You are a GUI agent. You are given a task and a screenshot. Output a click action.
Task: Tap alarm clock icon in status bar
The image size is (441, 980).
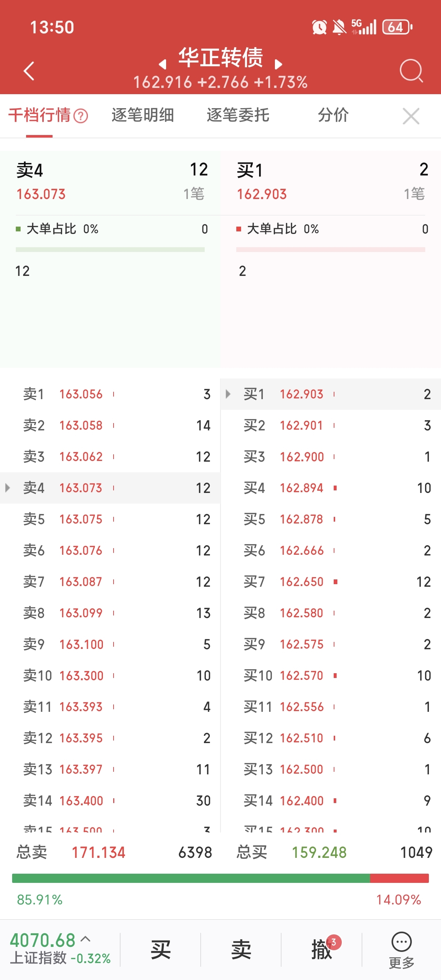click(319, 27)
